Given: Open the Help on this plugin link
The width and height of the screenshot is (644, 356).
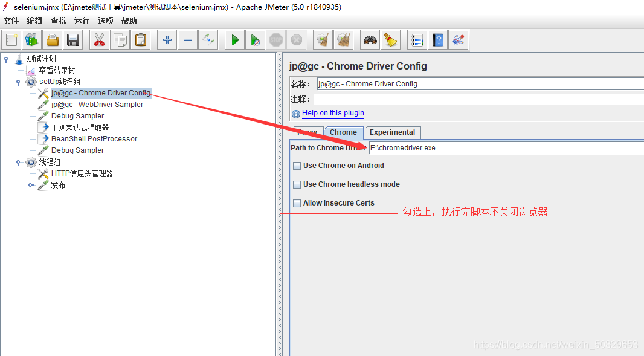Looking at the screenshot, I should (333, 113).
